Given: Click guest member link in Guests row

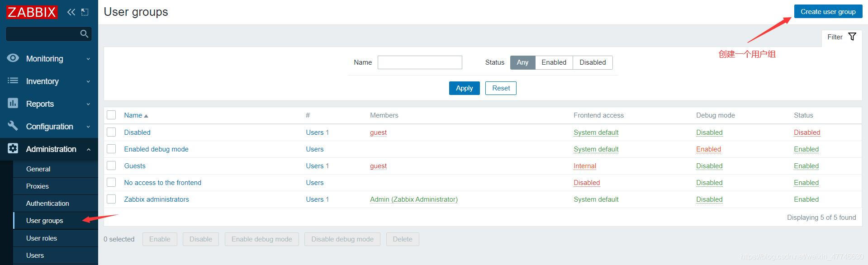Looking at the screenshot, I should pos(378,166).
